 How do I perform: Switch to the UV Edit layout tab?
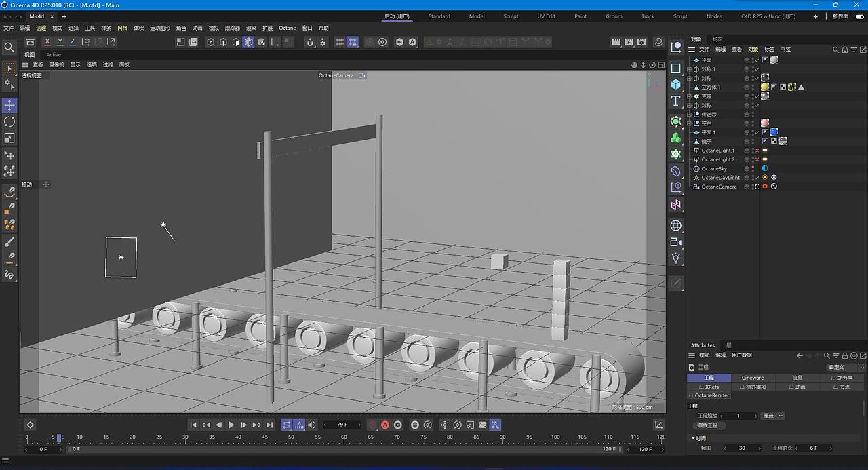(546, 16)
